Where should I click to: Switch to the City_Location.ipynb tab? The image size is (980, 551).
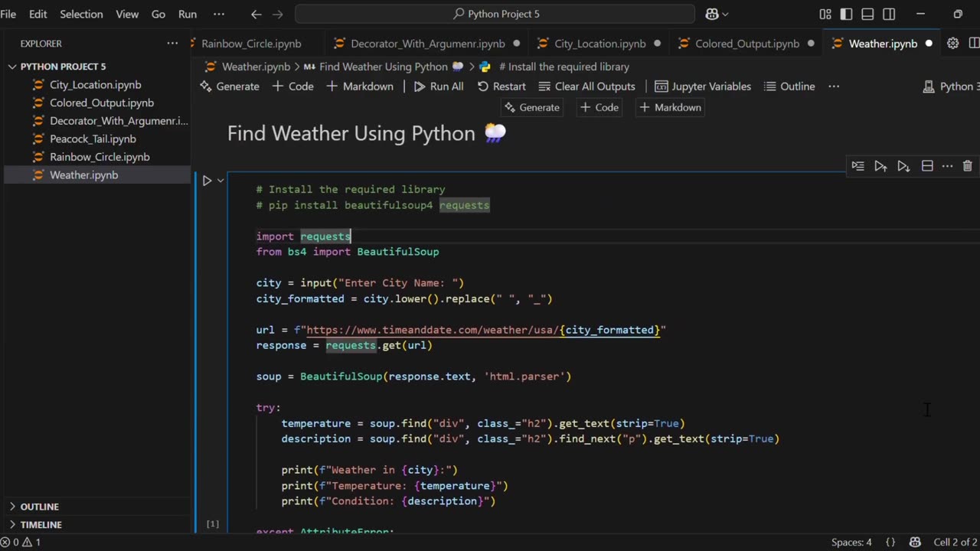600,44
